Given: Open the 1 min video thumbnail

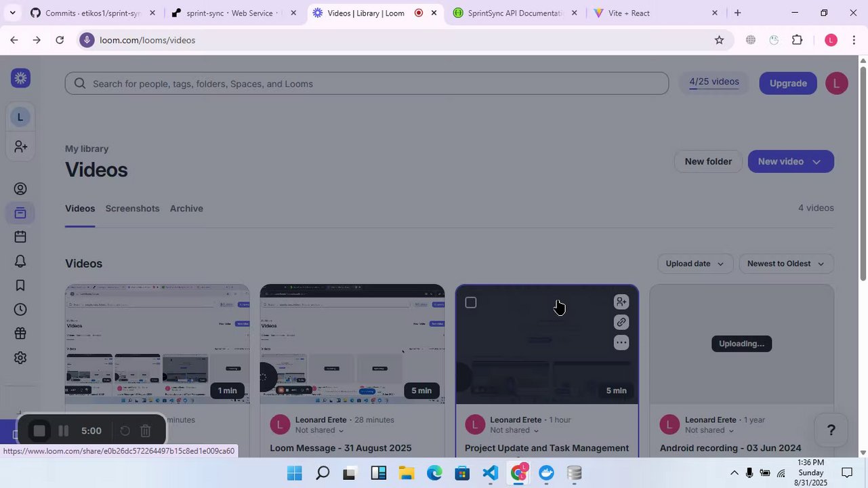Looking at the screenshot, I should 157,344.
